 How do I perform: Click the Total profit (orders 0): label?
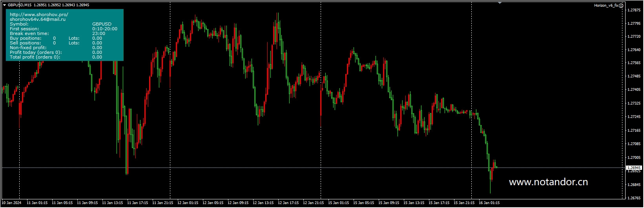(x=35, y=57)
